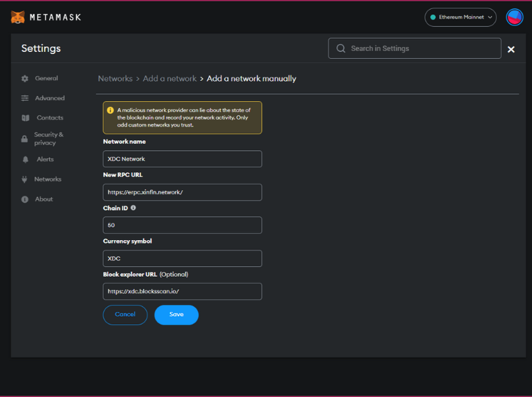Close the Settings panel
This screenshot has width=532, height=397.
pyautogui.click(x=511, y=49)
